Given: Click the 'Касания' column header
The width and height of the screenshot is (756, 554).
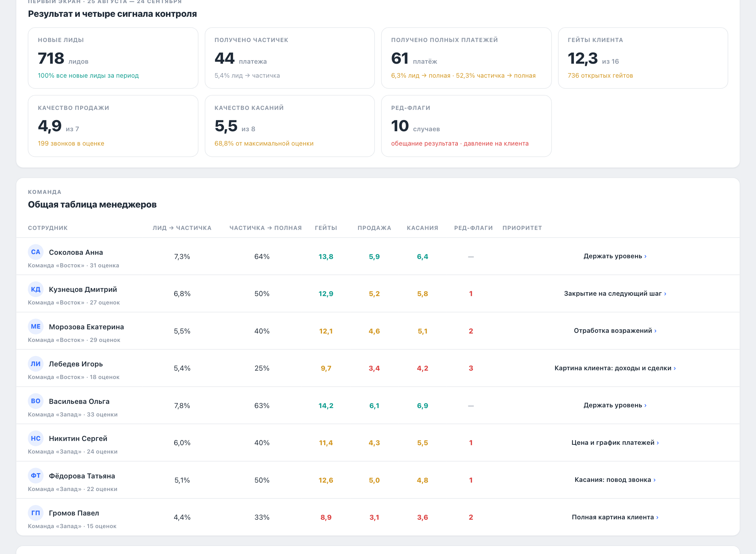Looking at the screenshot, I should click(x=422, y=228).
